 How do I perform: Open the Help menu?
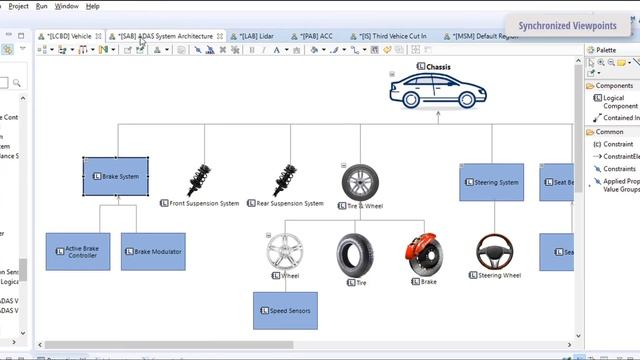pyautogui.click(x=93, y=6)
